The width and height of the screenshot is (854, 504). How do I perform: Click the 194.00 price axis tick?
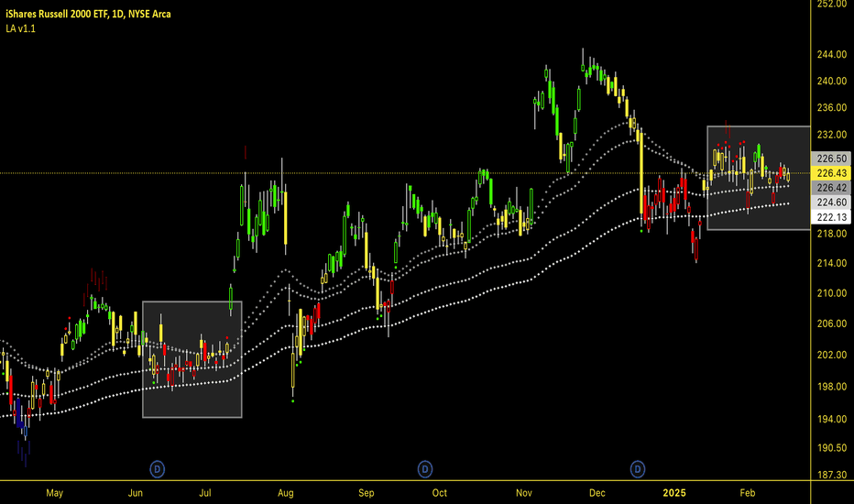(x=832, y=419)
